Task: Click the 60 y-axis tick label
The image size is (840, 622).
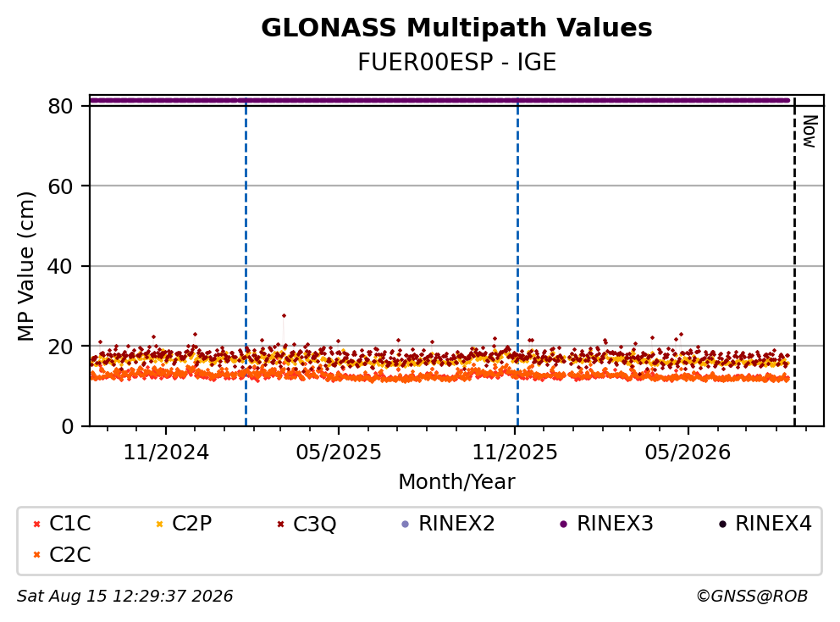Action: click(x=60, y=186)
